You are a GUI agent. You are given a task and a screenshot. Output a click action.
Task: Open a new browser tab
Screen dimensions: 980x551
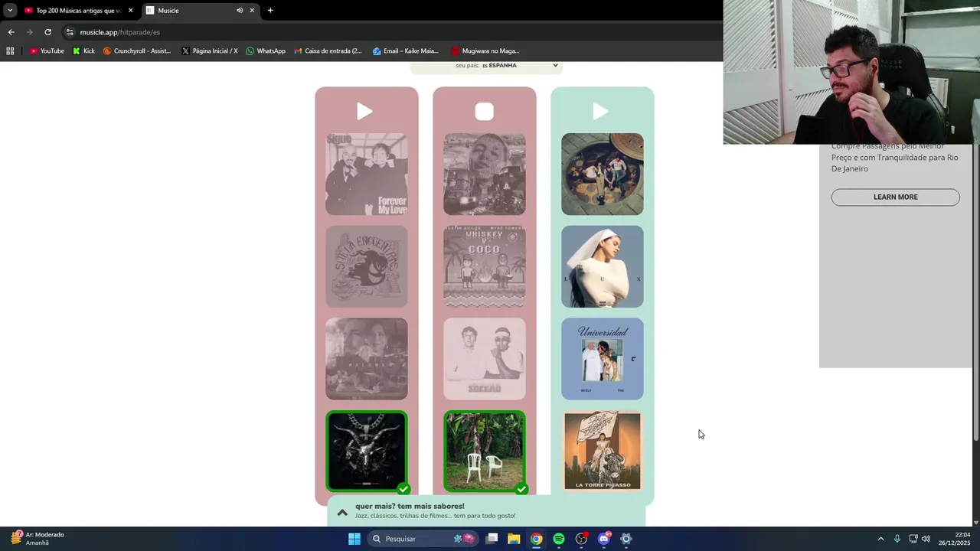coord(270,11)
